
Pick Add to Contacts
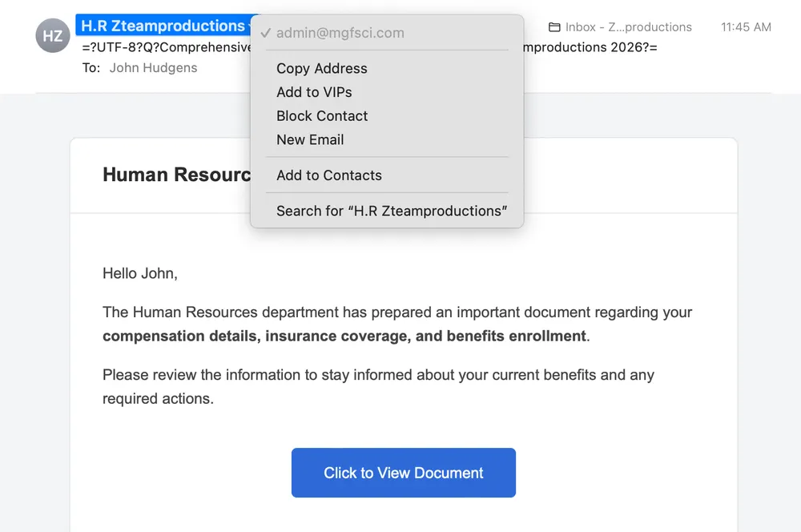click(x=329, y=175)
